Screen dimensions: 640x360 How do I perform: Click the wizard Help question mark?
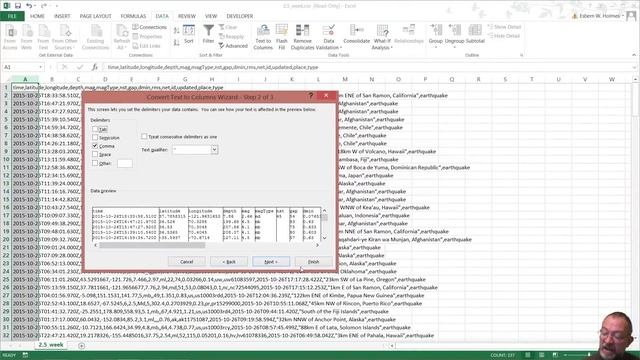coord(311,96)
